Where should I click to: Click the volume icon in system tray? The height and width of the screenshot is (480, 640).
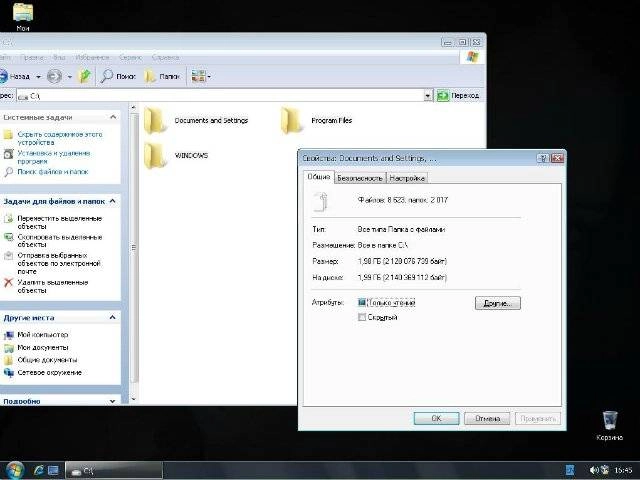tap(594, 470)
